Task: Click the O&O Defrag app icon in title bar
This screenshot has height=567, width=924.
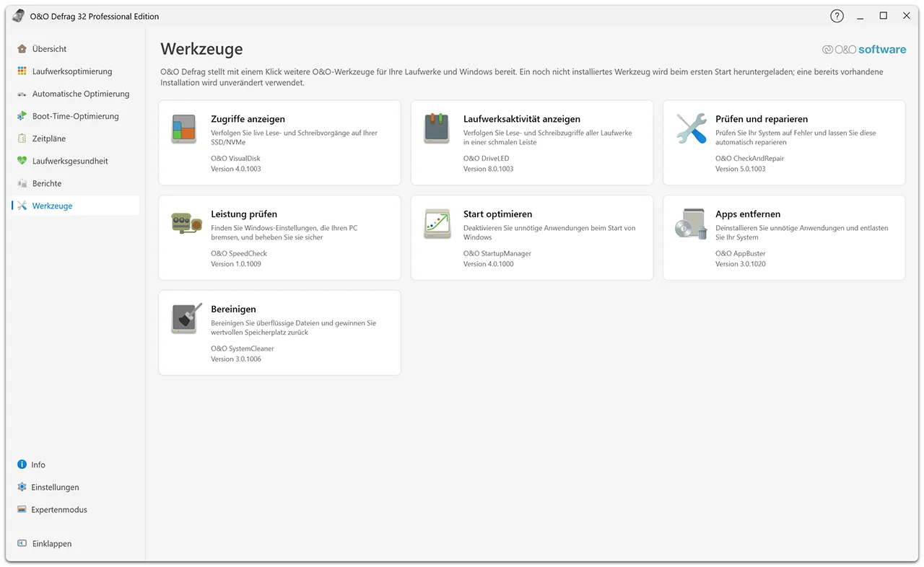Action: 19,16
